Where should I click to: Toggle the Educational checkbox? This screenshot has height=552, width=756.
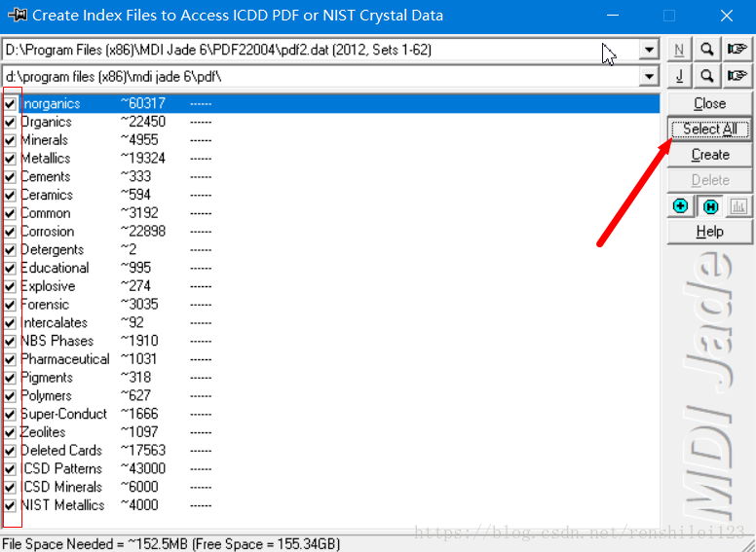(10, 269)
